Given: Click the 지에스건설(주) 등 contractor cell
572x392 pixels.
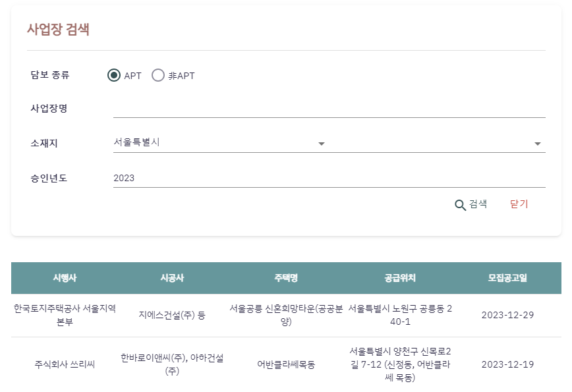Looking at the screenshot, I should 172,315.
